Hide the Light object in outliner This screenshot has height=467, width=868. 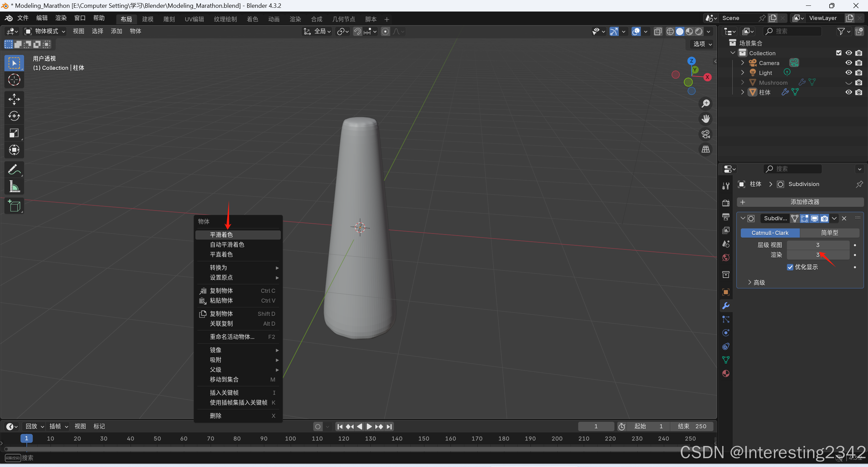(x=849, y=73)
